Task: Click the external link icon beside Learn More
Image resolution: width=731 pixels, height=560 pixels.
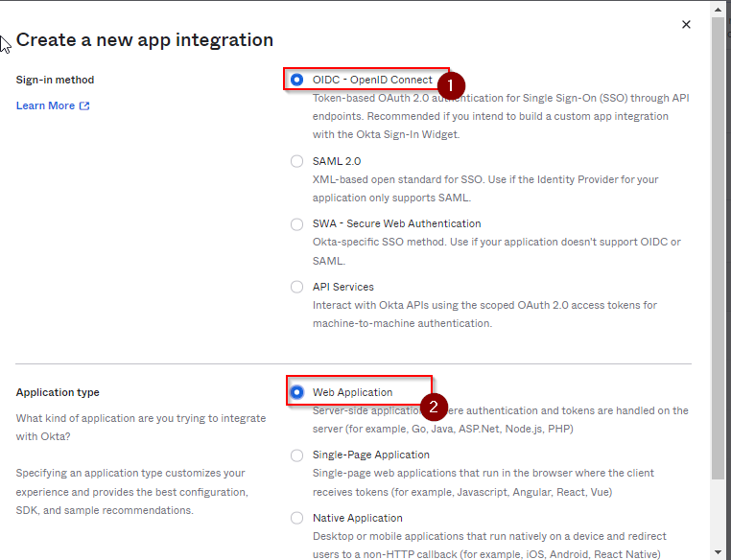Action: coord(84,105)
